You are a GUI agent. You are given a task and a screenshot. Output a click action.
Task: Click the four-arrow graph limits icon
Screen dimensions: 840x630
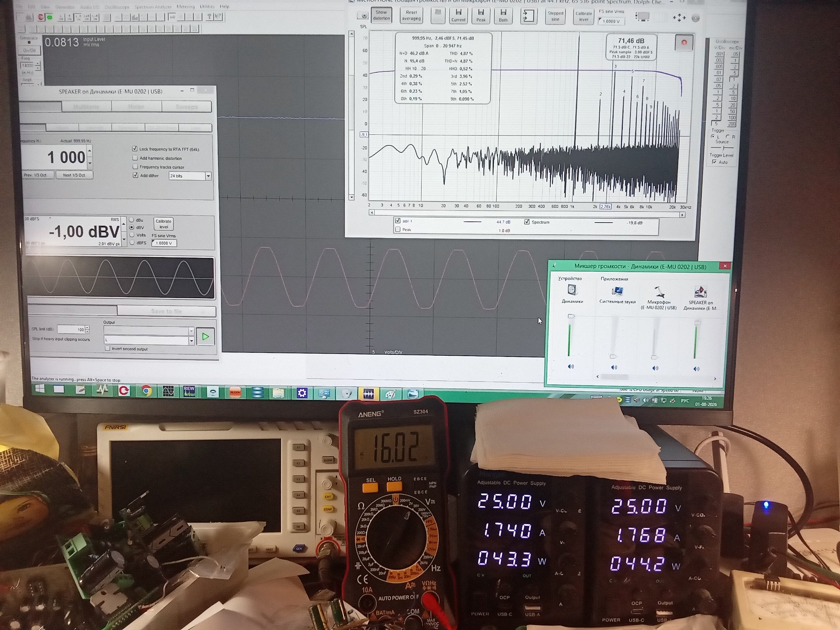679,18
